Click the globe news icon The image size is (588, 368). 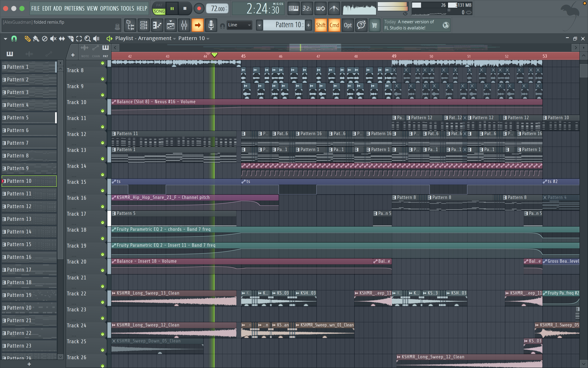446,25
